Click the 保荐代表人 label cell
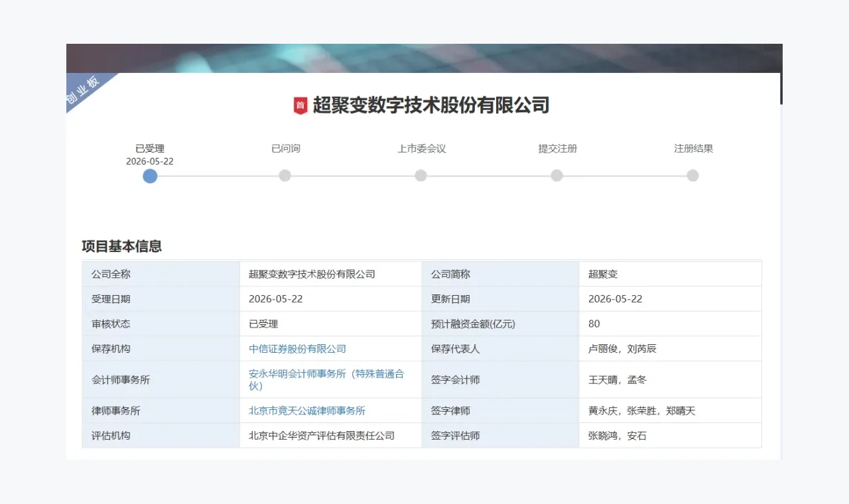 coord(500,349)
